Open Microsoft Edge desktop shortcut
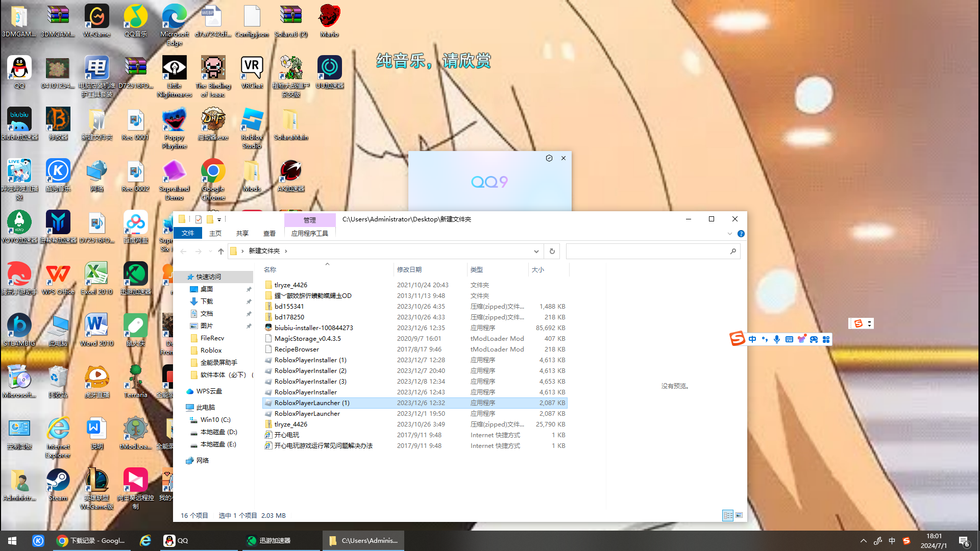The height and width of the screenshot is (551, 980). click(x=175, y=25)
